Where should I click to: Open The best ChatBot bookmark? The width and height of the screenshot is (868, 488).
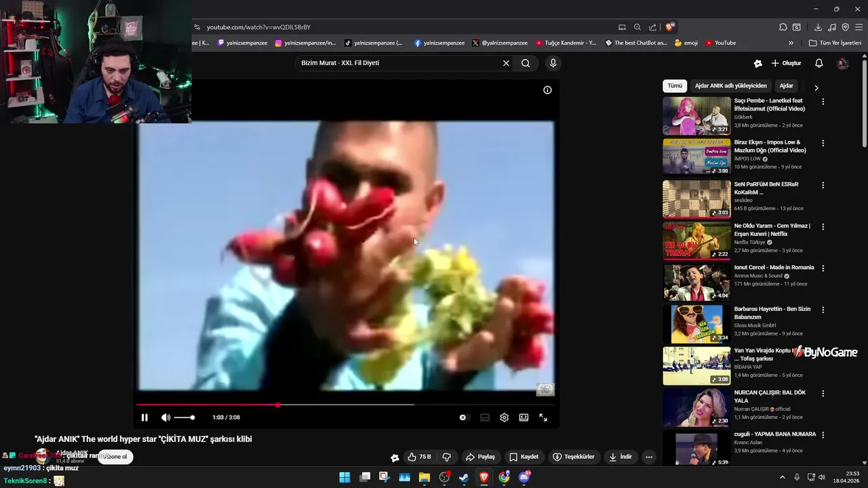point(636,43)
